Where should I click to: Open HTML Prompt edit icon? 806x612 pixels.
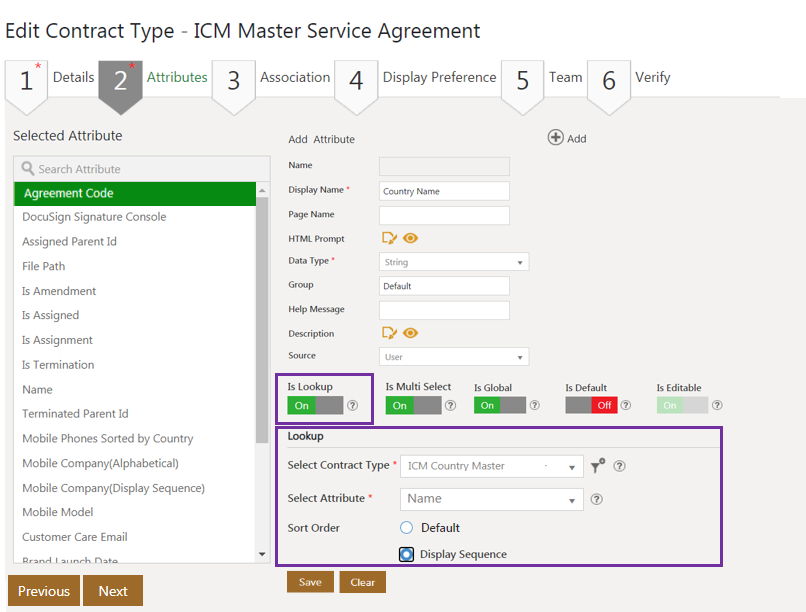pos(390,238)
